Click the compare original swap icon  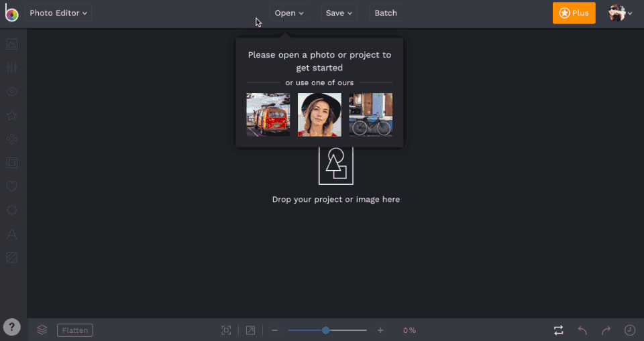click(559, 330)
